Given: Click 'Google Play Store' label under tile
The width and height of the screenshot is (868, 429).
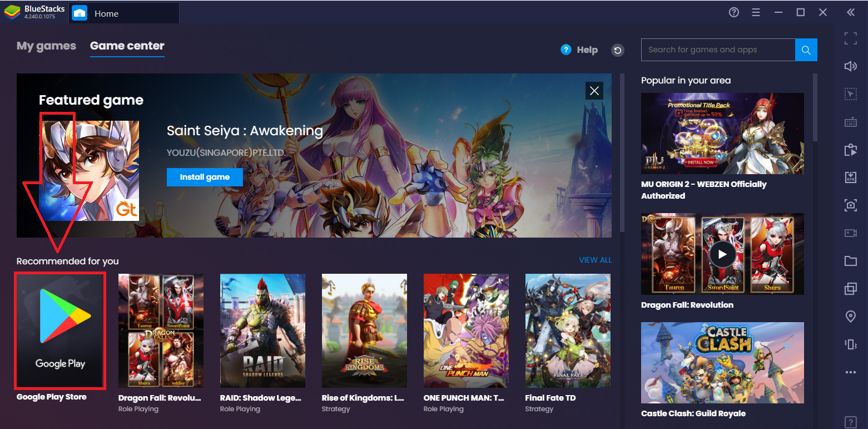Looking at the screenshot, I should tap(52, 397).
